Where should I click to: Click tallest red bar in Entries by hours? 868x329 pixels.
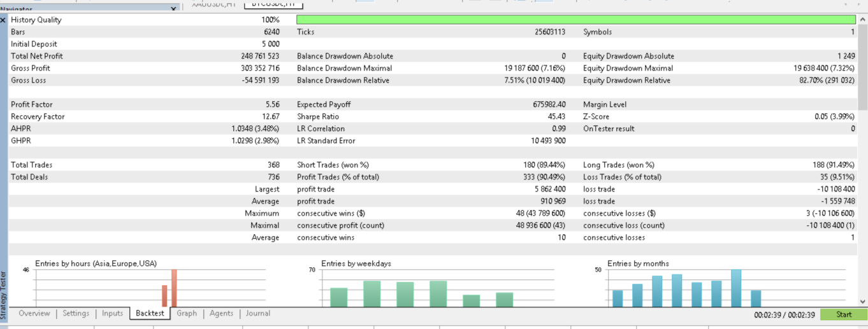pos(174,288)
